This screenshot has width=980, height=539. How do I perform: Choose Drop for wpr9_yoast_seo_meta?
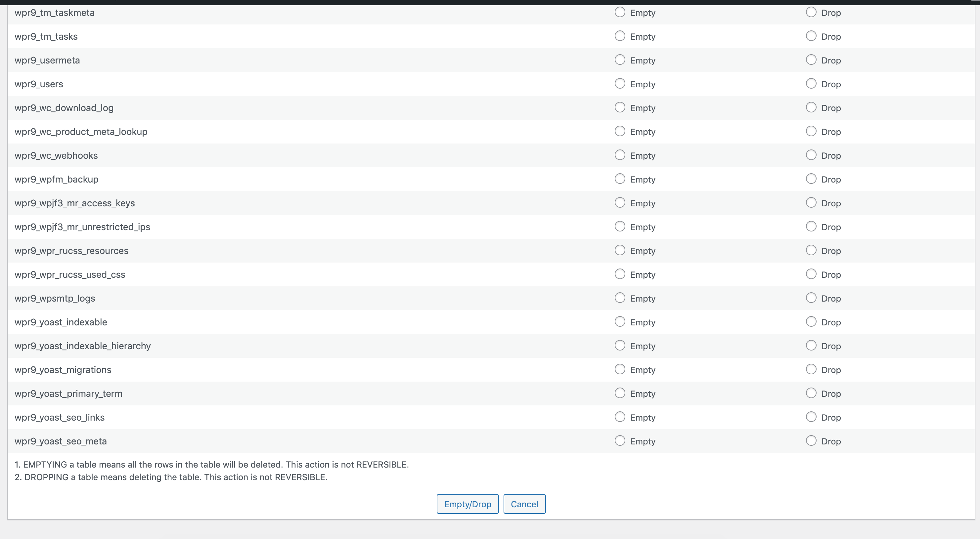click(811, 441)
